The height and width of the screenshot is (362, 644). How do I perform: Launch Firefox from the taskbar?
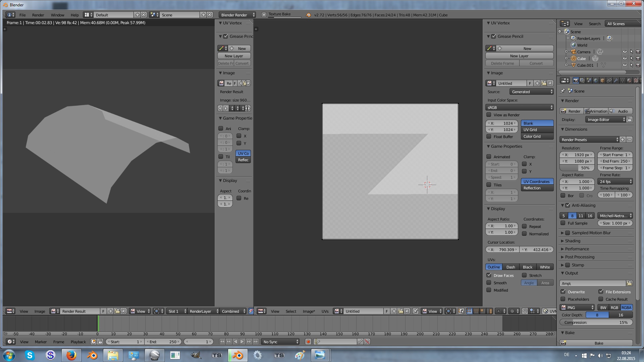[x=71, y=355]
